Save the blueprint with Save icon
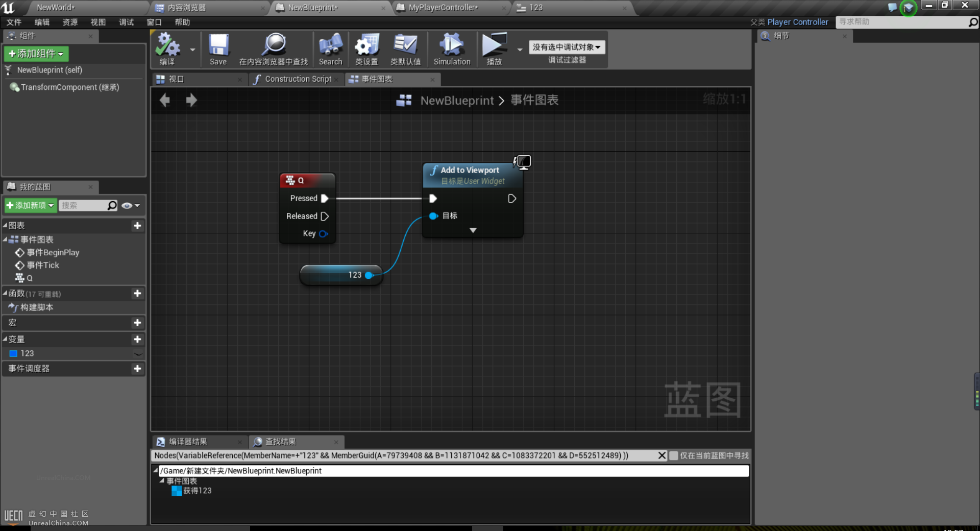980x531 pixels. point(218,48)
